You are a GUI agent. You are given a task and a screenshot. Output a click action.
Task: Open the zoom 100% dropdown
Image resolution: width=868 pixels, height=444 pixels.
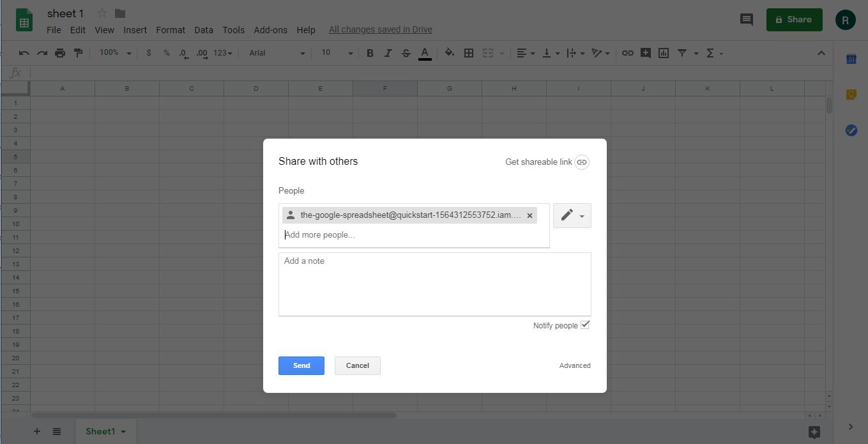115,53
